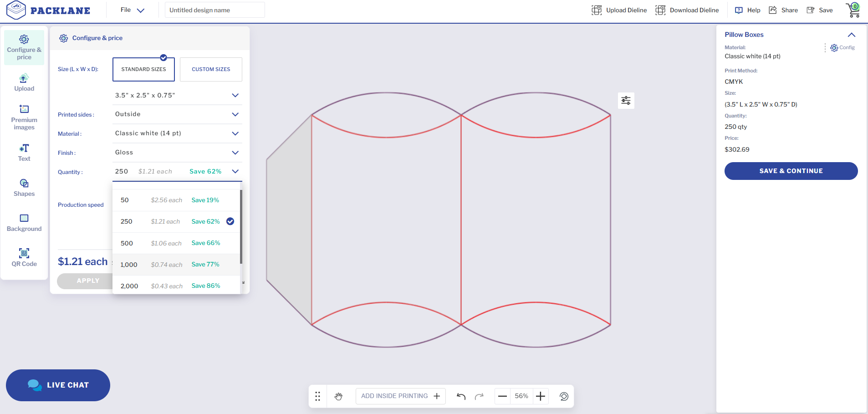
Task: Click the Classic white (14 pt) summary value
Action: pyautogui.click(x=752, y=56)
